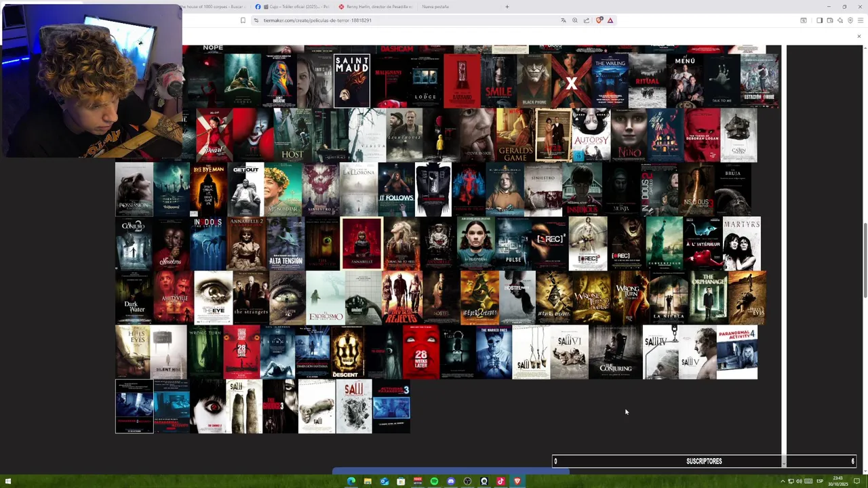Screen dimensions: 868x488
Task: Select the Saint Maud poster
Action: pyautogui.click(x=352, y=81)
